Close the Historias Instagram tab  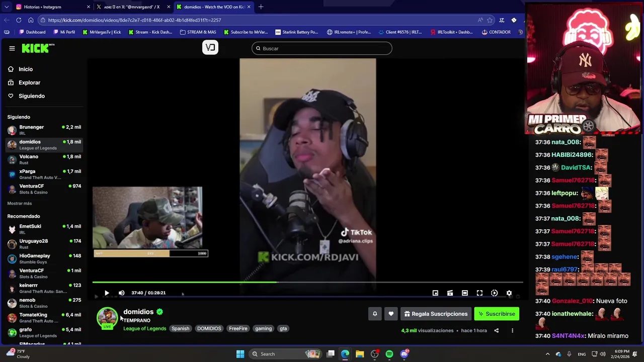point(88,7)
